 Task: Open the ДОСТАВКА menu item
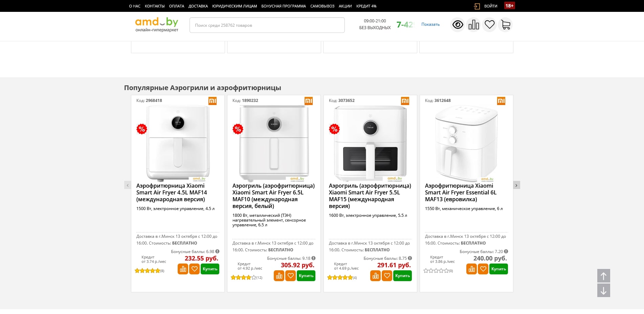(198, 6)
